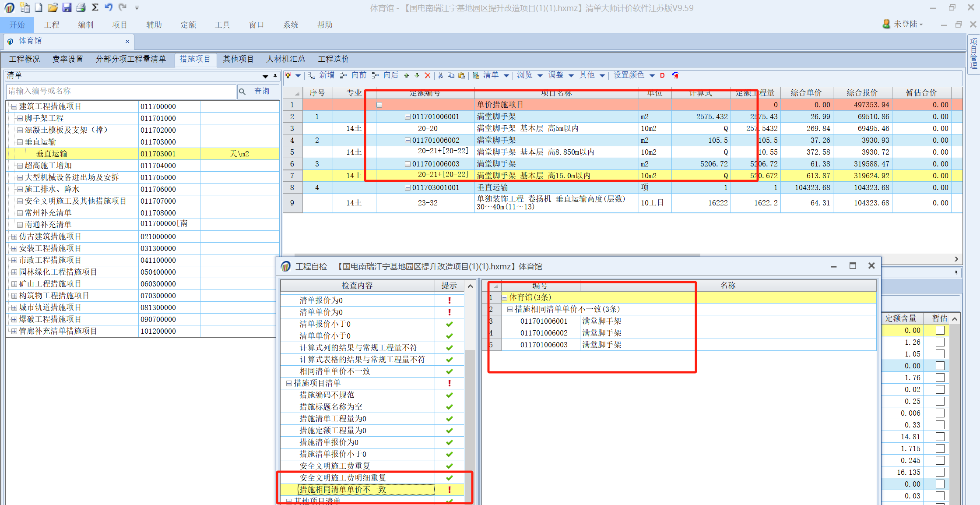Click the sigma summation icon

(x=95, y=7)
